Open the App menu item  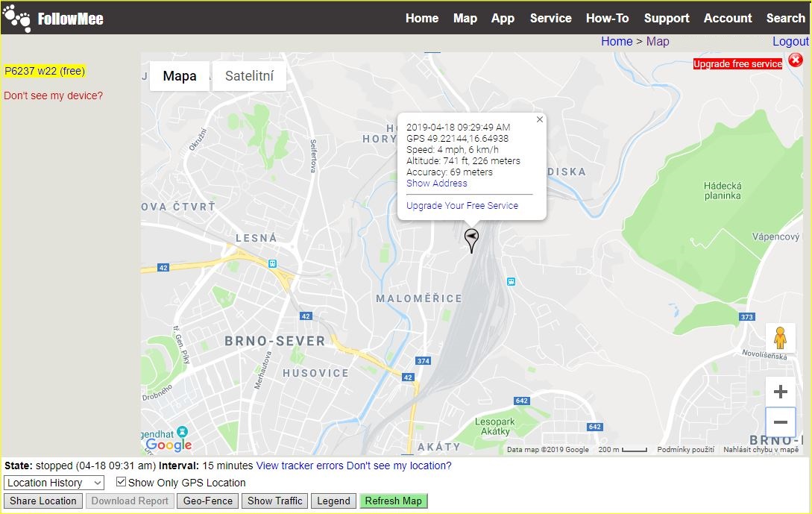point(503,18)
